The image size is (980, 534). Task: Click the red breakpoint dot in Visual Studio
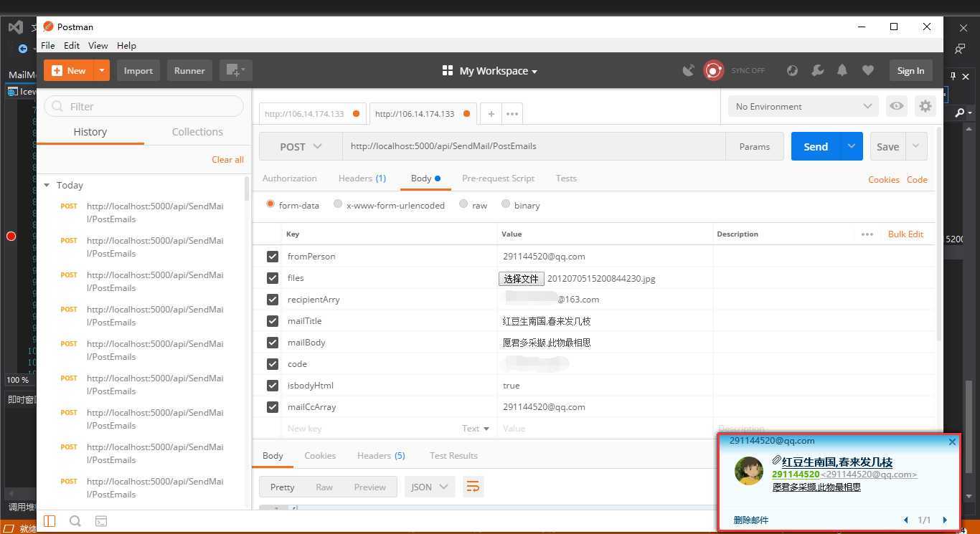[11, 236]
